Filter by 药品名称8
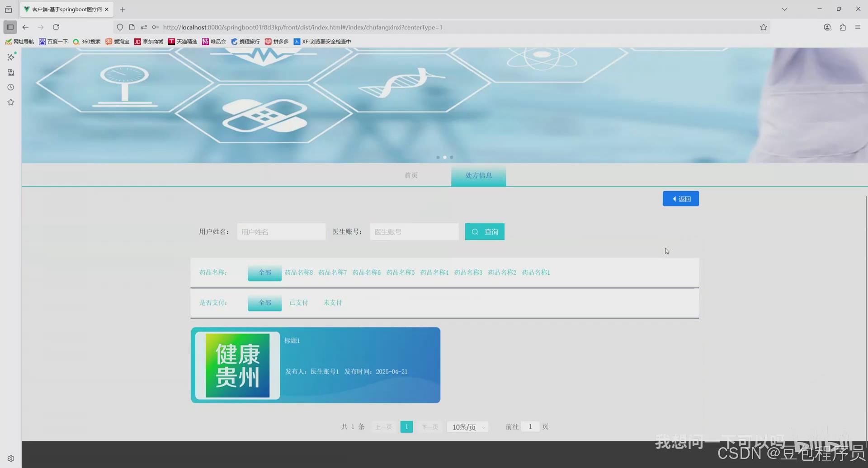Image resolution: width=868 pixels, height=468 pixels. pyautogui.click(x=298, y=272)
